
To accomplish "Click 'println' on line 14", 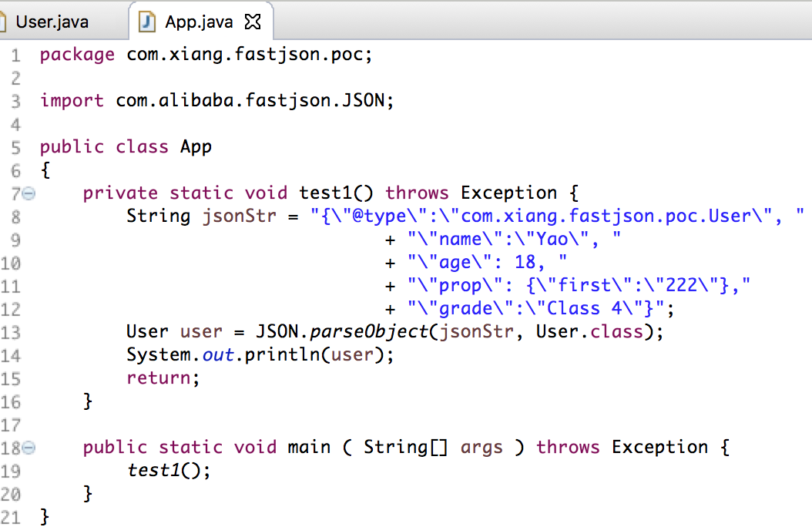I will click(282, 355).
